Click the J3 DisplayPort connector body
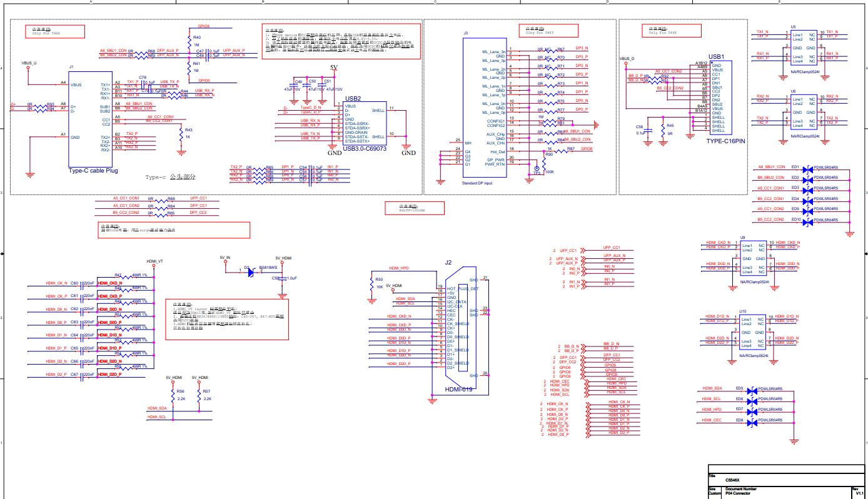The height and width of the screenshot is (499, 868). coord(485,106)
